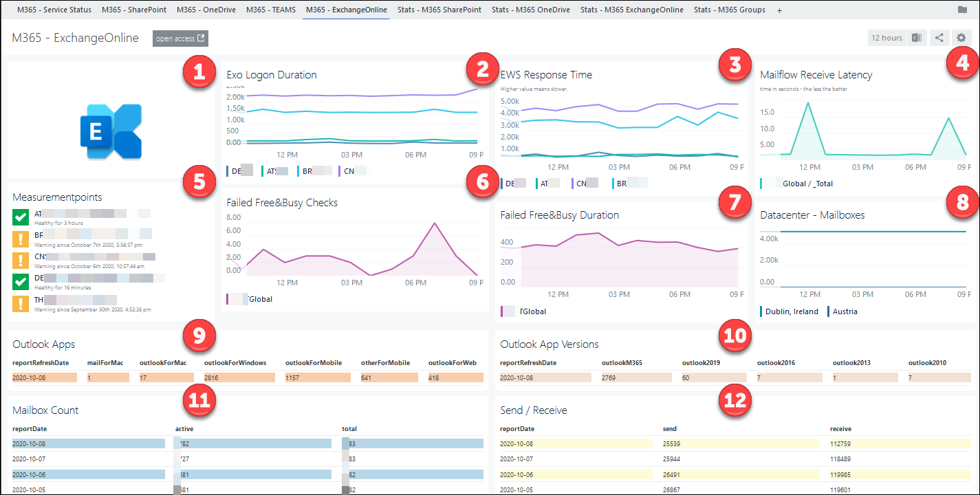Open the 12 hours time range selector

(x=886, y=38)
